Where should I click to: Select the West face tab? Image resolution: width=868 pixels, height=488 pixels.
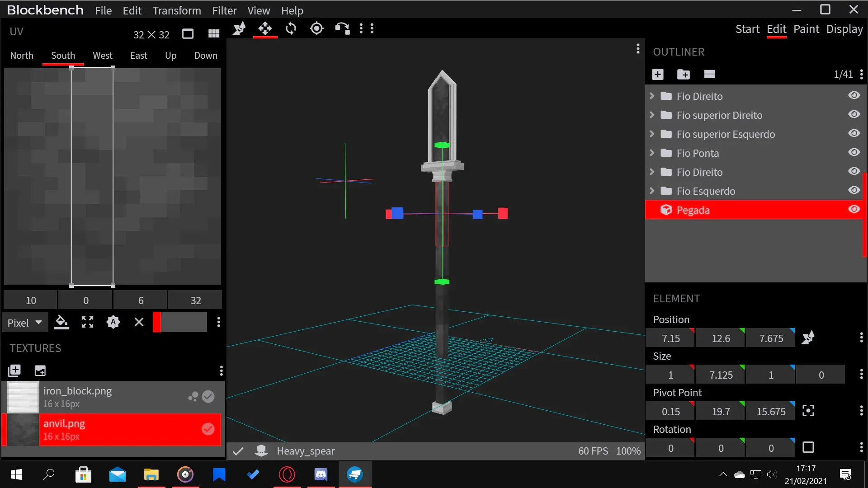(x=103, y=56)
